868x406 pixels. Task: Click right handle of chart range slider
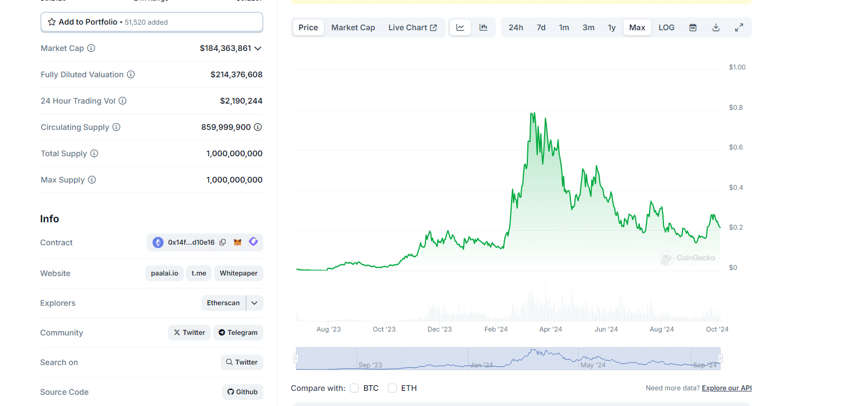721,358
